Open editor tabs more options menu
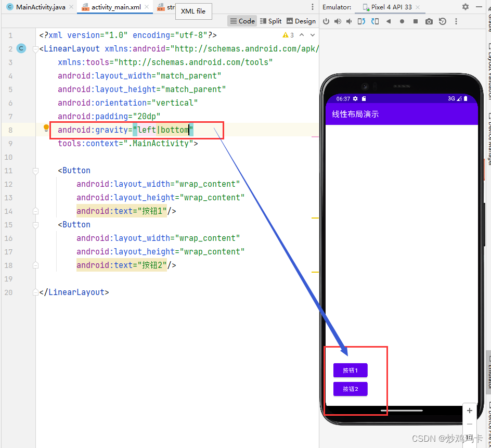Image resolution: width=491 pixels, height=448 pixels. (x=312, y=7)
